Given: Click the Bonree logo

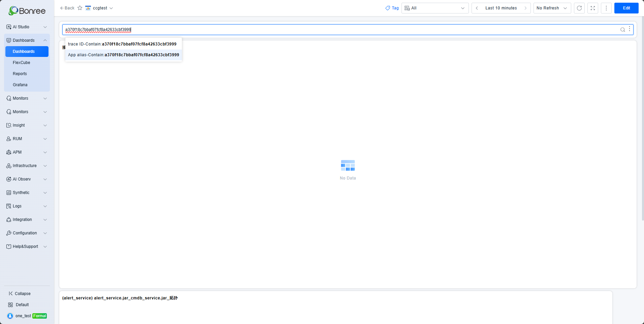Looking at the screenshot, I should [27, 11].
